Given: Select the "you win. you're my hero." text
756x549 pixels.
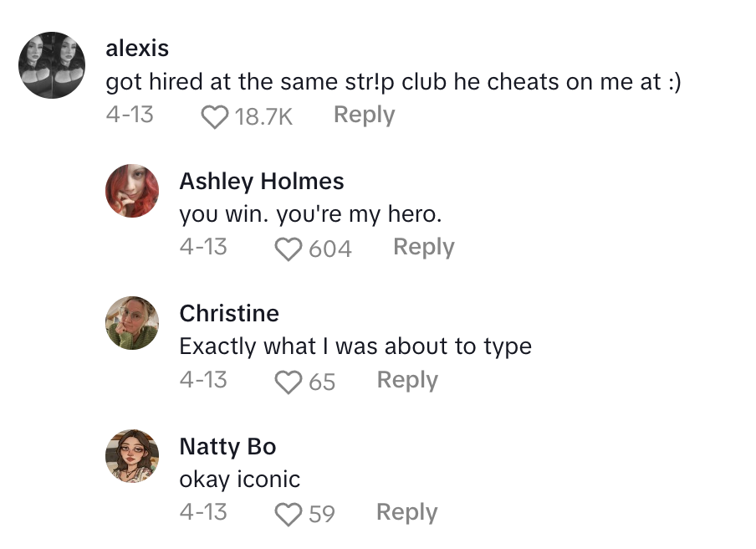Looking at the screenshot, I should click(x=310, y=214).
